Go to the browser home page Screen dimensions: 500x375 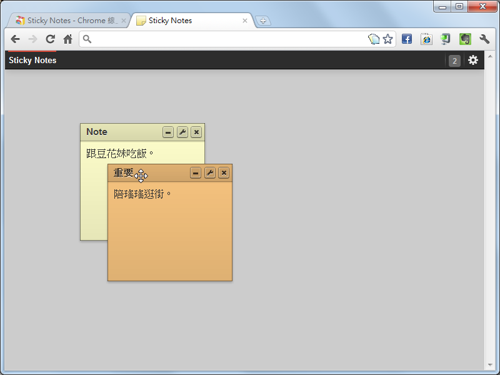(68, 39)
